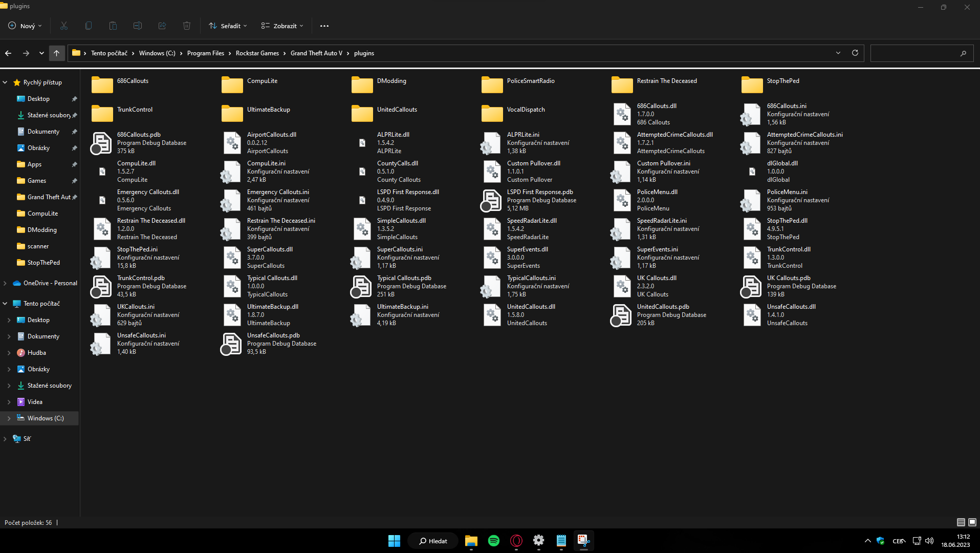Unpin Desktop from quick access sidebar
980x553 pixels.
74,99
